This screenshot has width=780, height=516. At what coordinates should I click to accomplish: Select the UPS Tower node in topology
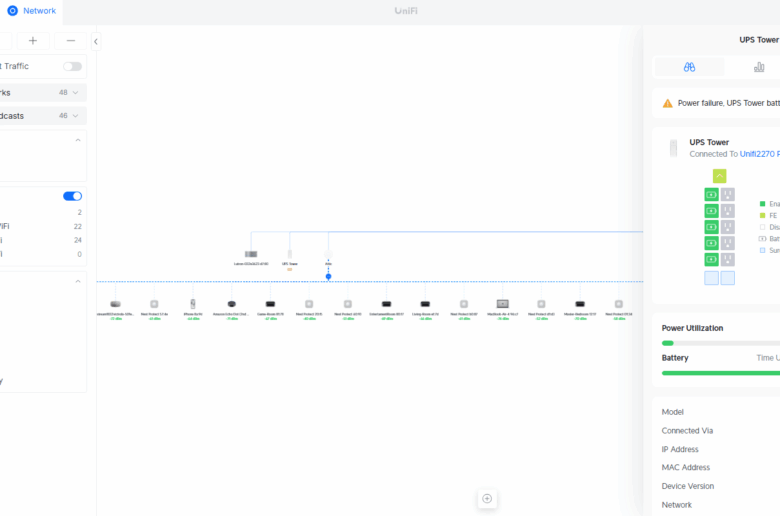click(290, 255)
